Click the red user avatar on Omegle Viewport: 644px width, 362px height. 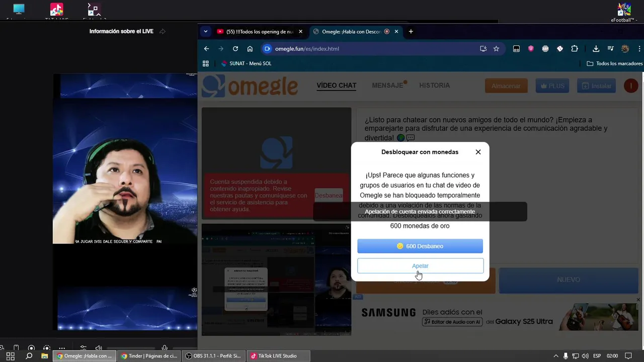(631, 86)
